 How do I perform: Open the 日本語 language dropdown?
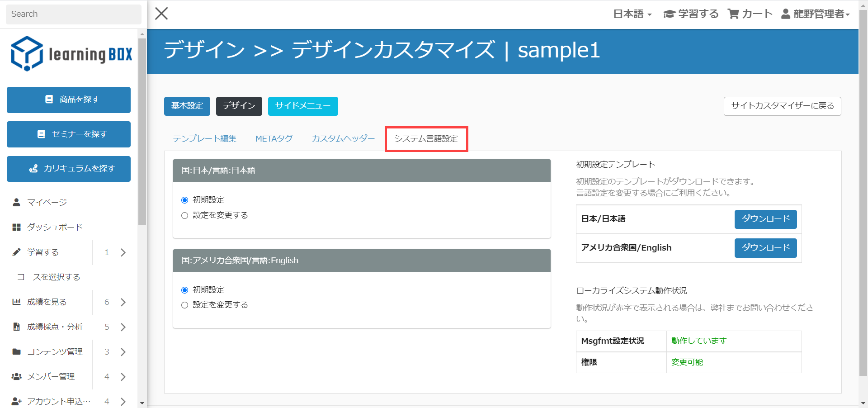coord(632,14)
